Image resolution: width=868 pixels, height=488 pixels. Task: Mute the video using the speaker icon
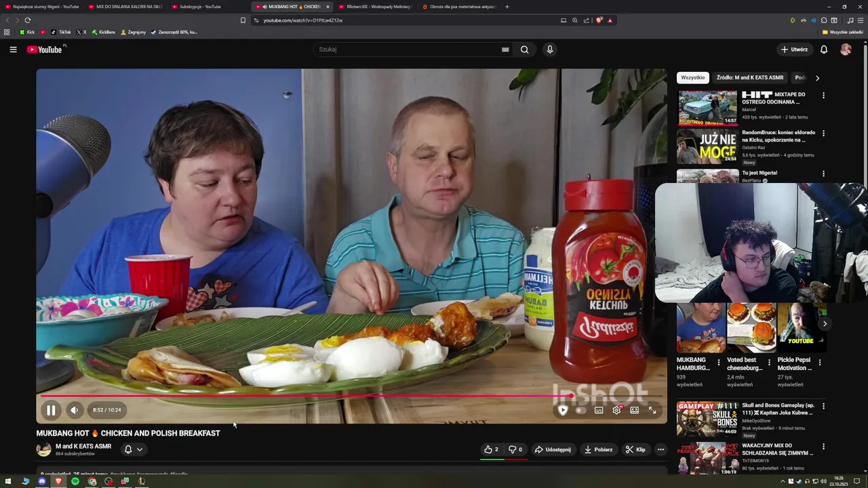[75, 410]
